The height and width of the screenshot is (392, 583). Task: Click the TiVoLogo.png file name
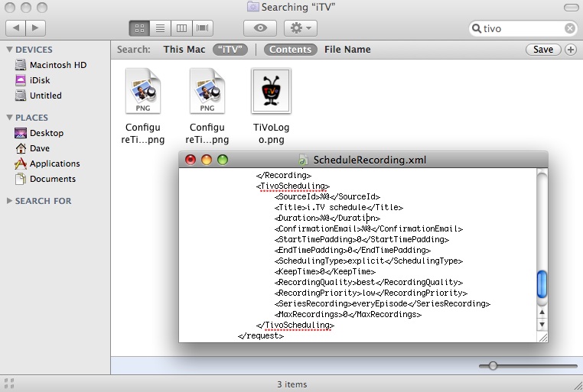point(271,133)
